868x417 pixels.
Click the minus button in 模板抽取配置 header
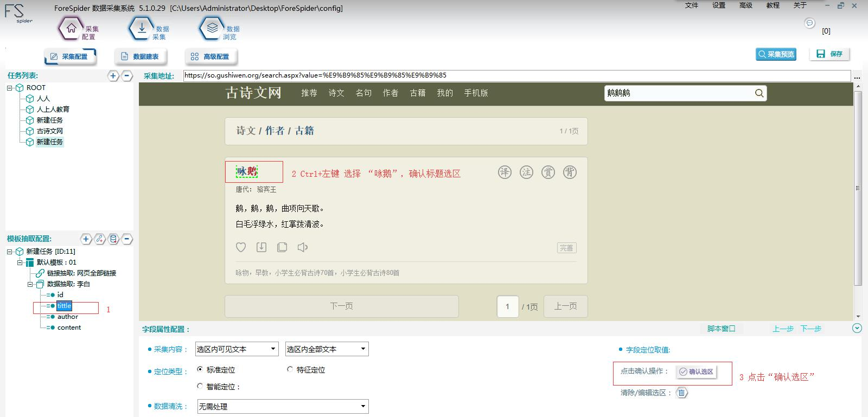[126, 239]
